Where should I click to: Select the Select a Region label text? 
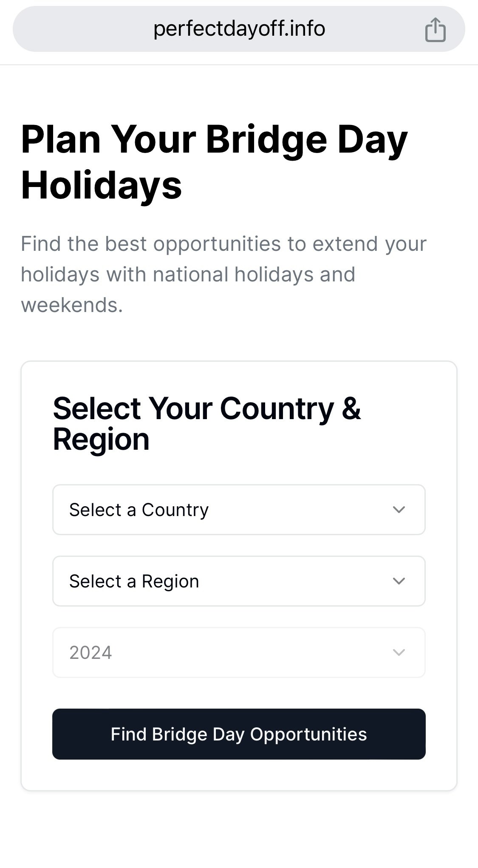pos(134,581)
